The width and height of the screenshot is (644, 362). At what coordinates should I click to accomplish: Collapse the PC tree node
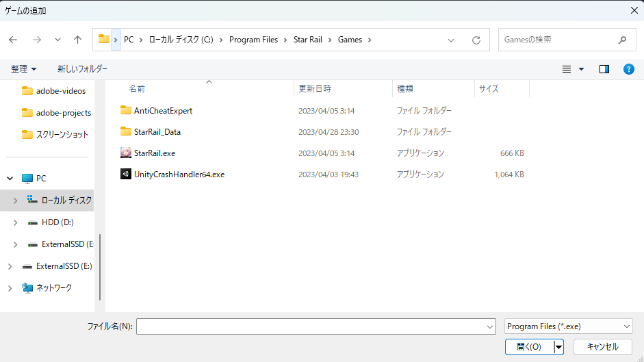click(x=10, y=179)
